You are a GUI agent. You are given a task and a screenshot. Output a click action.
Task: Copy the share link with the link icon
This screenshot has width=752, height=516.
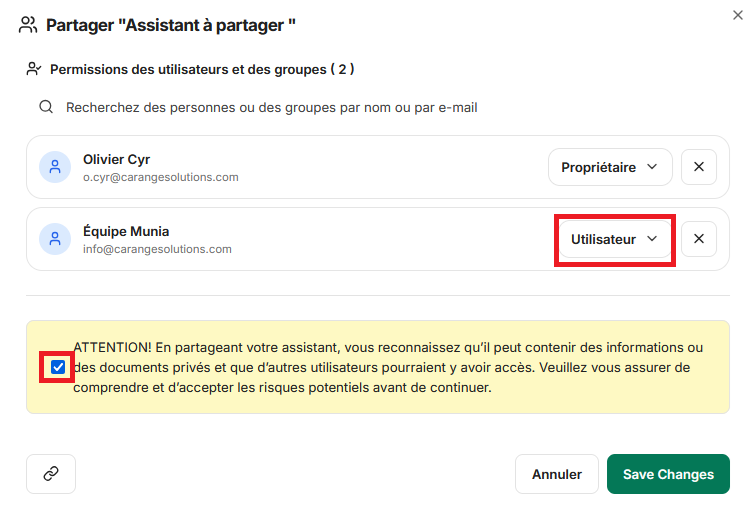click(x=51, y=474)
